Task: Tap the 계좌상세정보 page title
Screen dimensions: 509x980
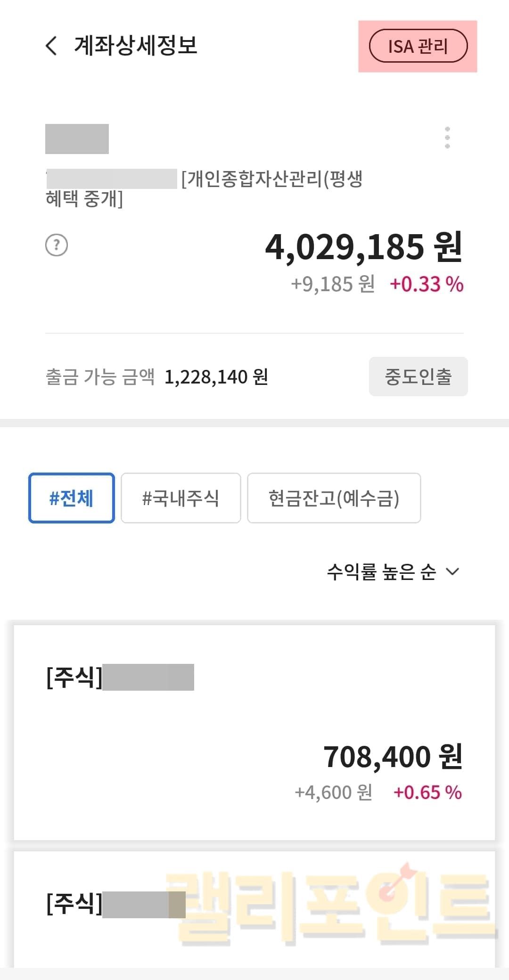Action: coord(136,46)
